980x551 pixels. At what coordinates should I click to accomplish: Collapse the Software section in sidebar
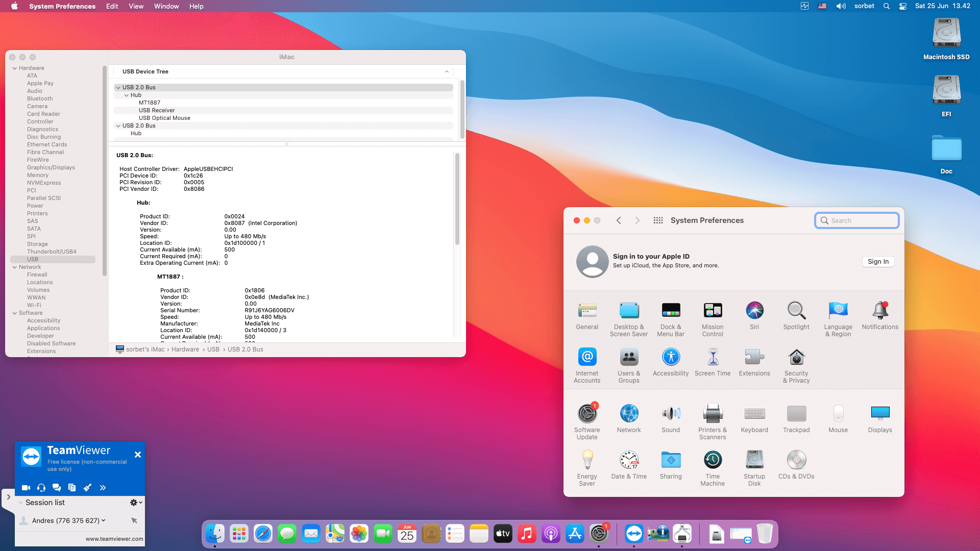(15, 313)
